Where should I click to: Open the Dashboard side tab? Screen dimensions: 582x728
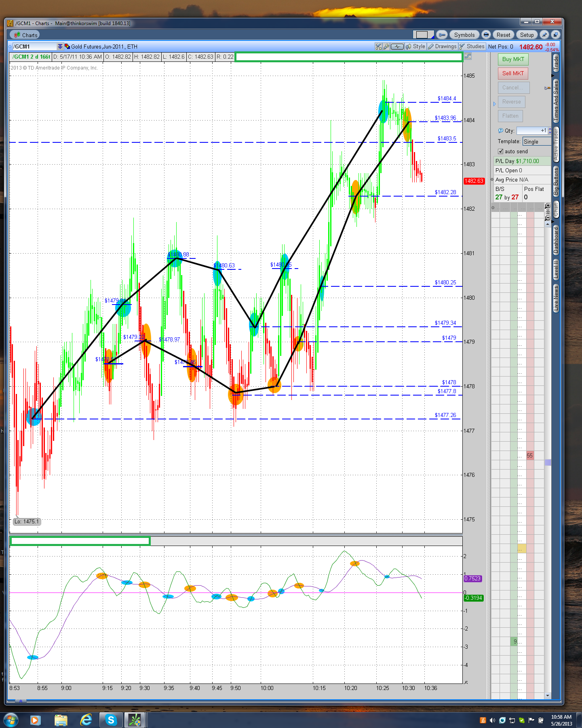coord(556,240)
